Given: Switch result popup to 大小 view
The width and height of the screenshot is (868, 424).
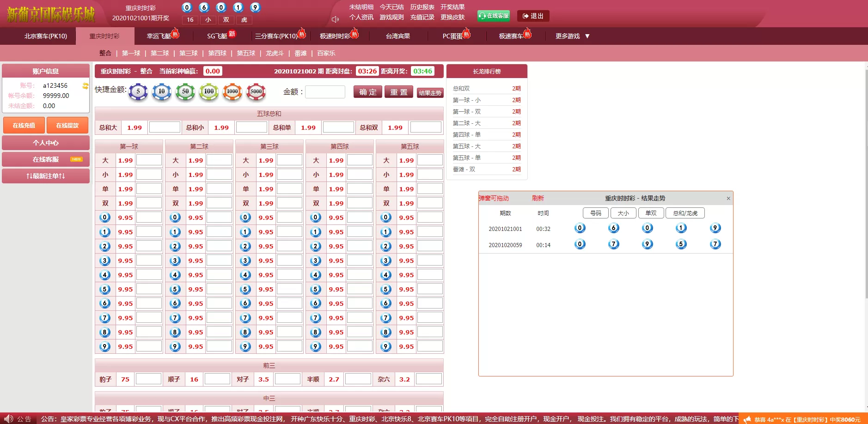Looking at the screenshot, I should point(623,213).
